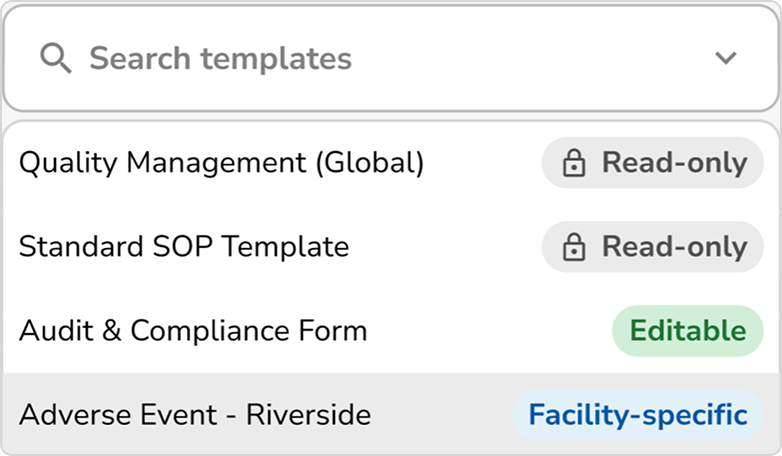Choose the Standard SOP Template option
The width and height of the screenshot is (782, 456).
[391, 247]
